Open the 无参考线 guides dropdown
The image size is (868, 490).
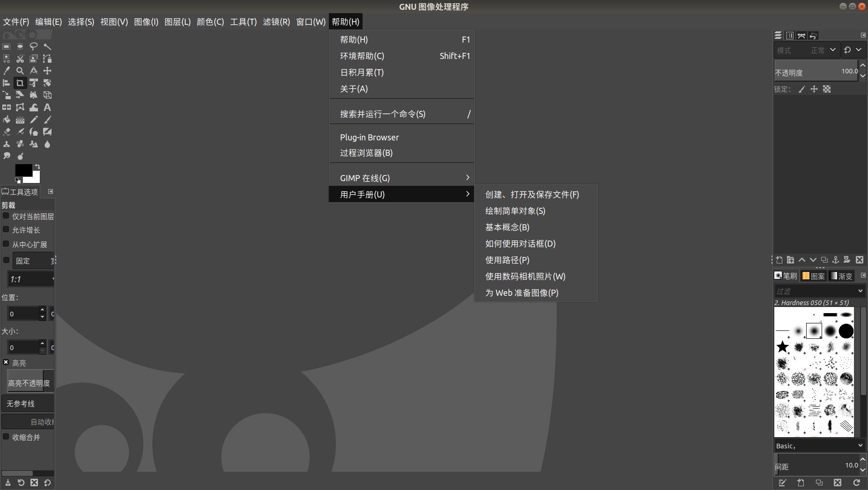[x=28, y=403]
